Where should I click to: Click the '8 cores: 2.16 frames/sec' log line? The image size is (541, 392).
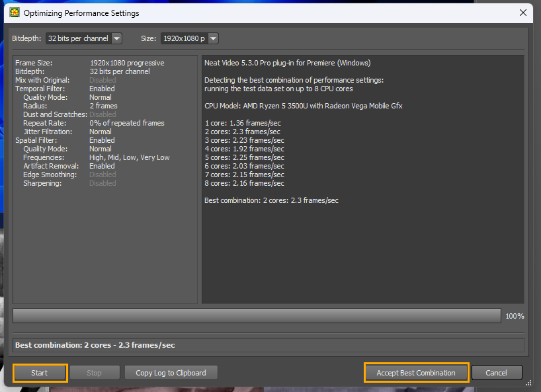click(244, 183)
